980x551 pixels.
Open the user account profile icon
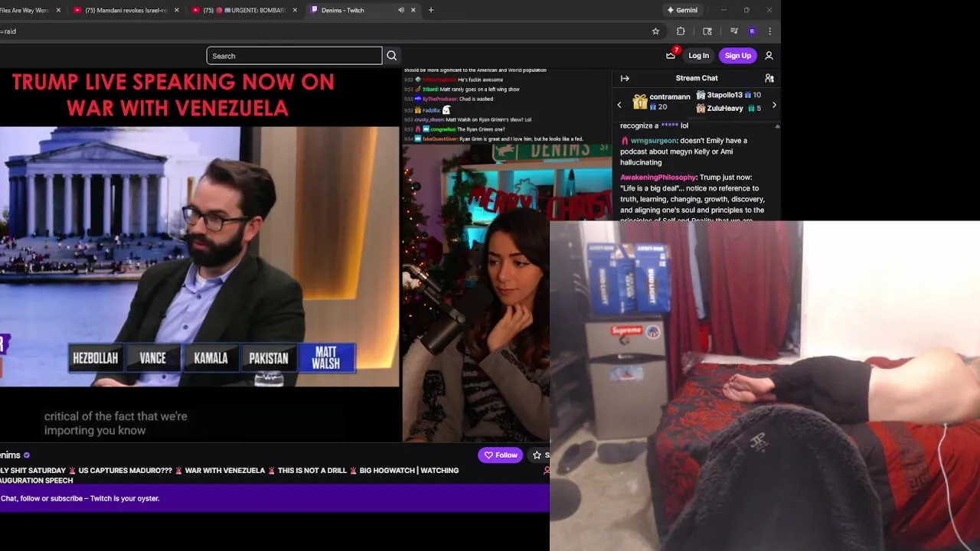pyautogui.click(x=769, y=56)
